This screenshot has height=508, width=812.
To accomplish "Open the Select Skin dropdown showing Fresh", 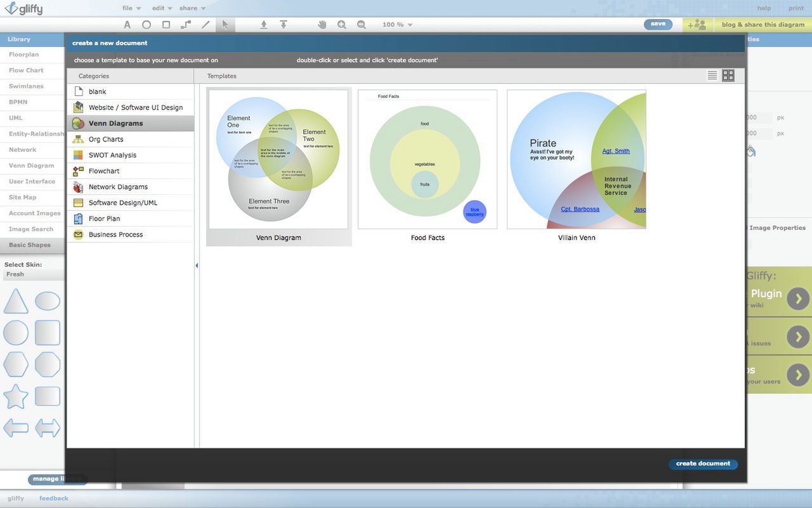I will coord(32,275).
